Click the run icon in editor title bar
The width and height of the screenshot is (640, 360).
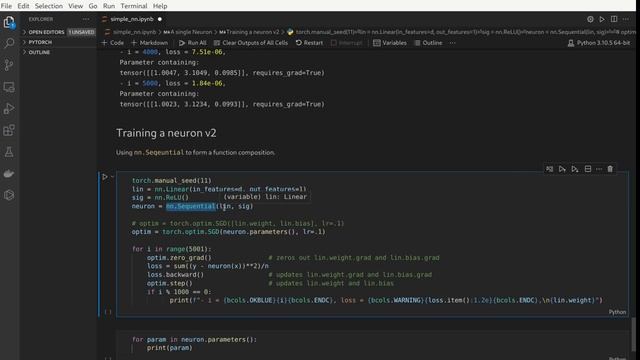point(602,19)
